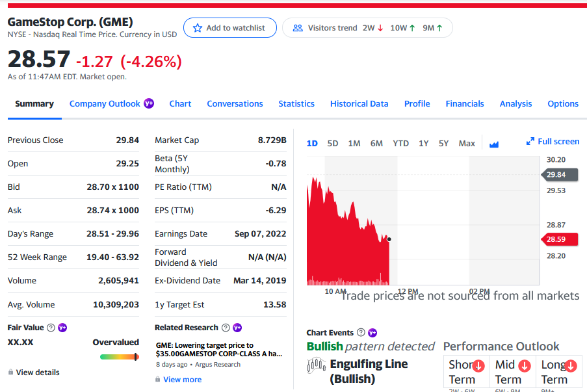This screenshot has width=587, height=392.
Task: Click the 9M upward green arrow
Action: coord(439,28)
